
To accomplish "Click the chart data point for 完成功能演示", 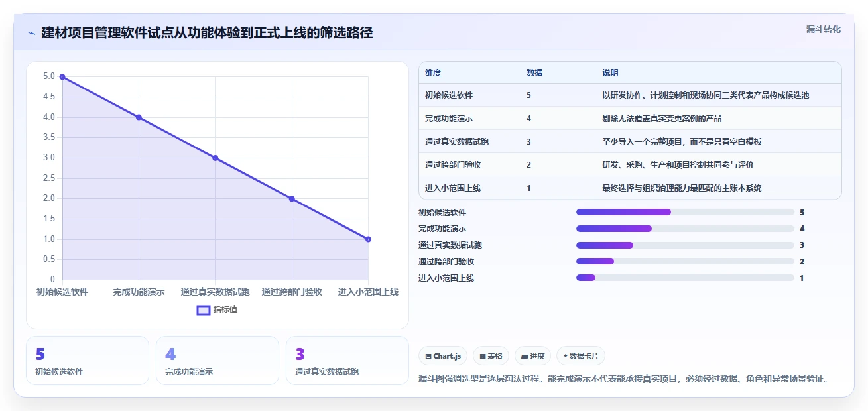I will coord(139,117).
